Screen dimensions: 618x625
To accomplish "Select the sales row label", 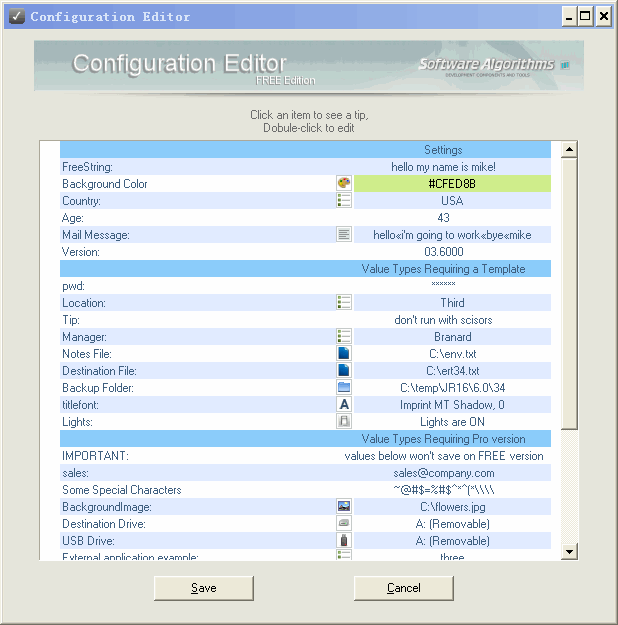I will click(x=75, y=473).
